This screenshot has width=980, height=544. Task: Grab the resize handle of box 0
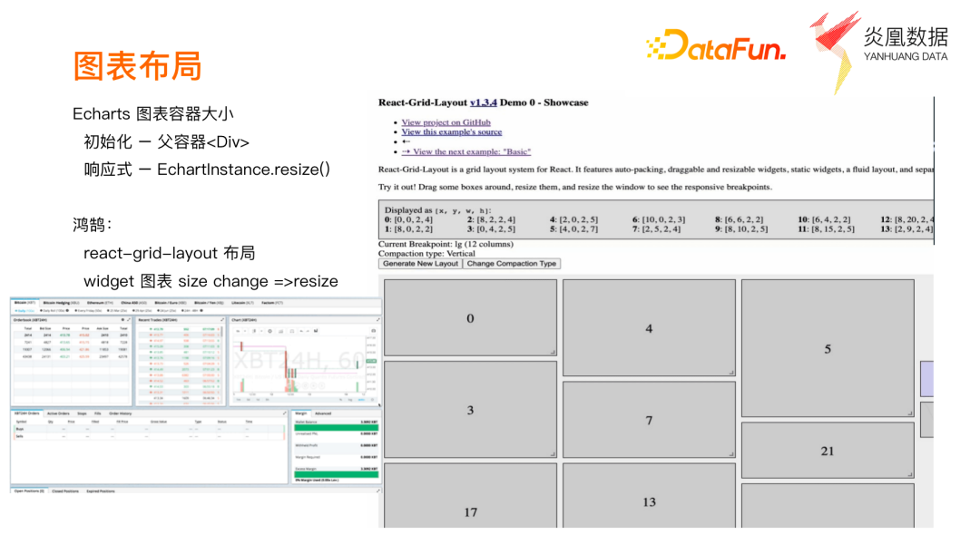coord(554,353)
